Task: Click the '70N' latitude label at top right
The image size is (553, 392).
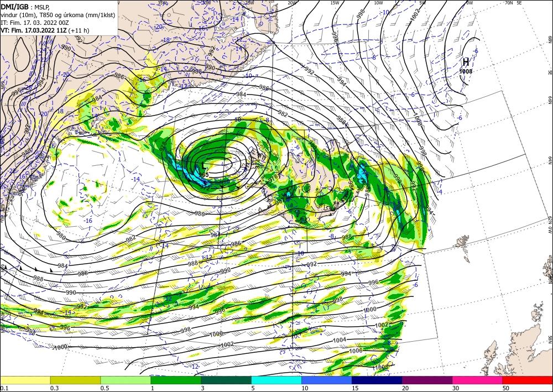Action: point(509,3)
